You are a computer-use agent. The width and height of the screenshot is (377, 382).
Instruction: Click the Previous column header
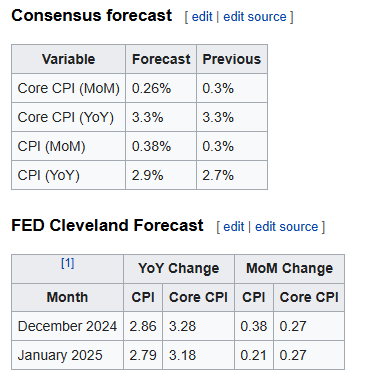[232, 59]
